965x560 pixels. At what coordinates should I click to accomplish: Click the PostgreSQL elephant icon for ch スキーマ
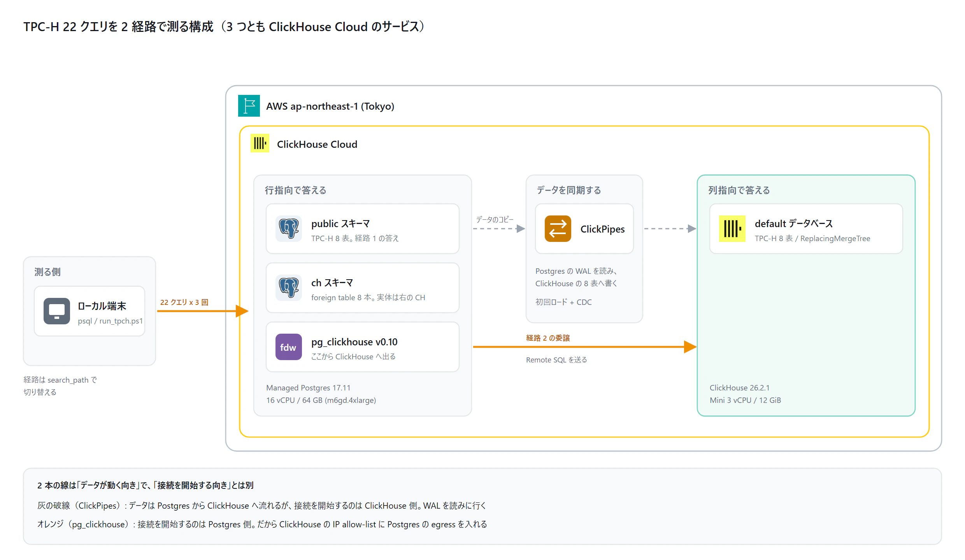[x=289, y=288]
